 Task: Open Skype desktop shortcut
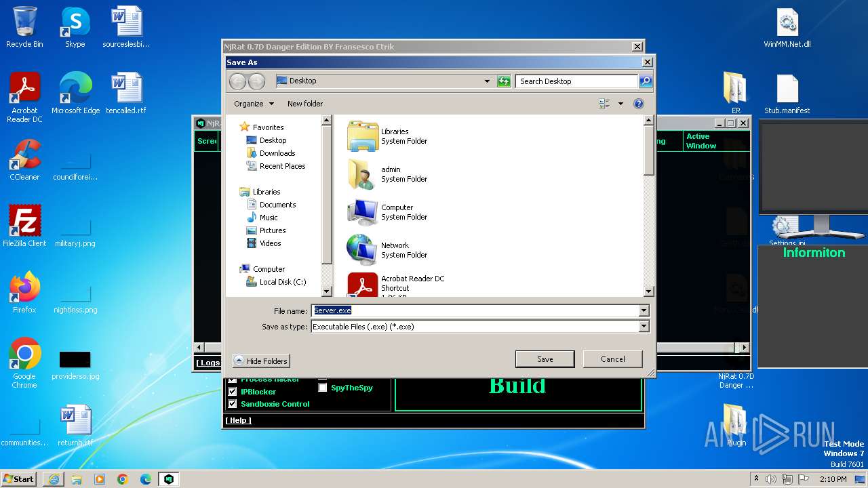point(75,27)
